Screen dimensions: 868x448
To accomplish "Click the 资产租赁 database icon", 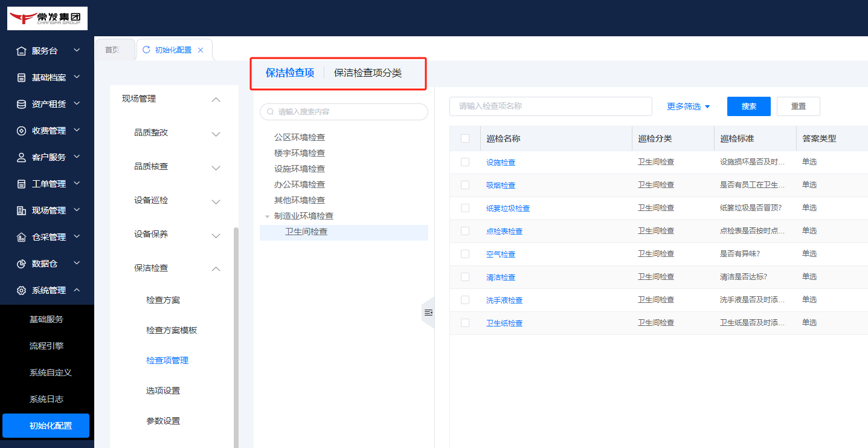I will pos(22,104).
